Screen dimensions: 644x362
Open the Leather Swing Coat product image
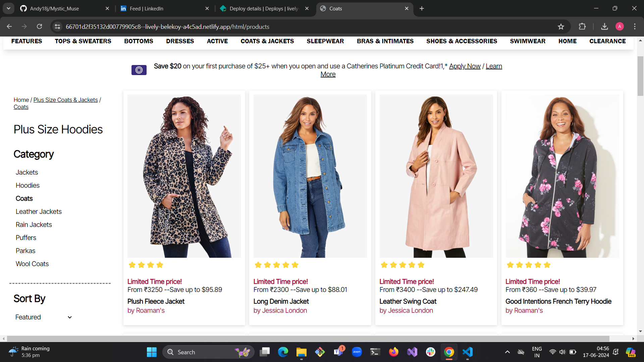pos(436,176)
